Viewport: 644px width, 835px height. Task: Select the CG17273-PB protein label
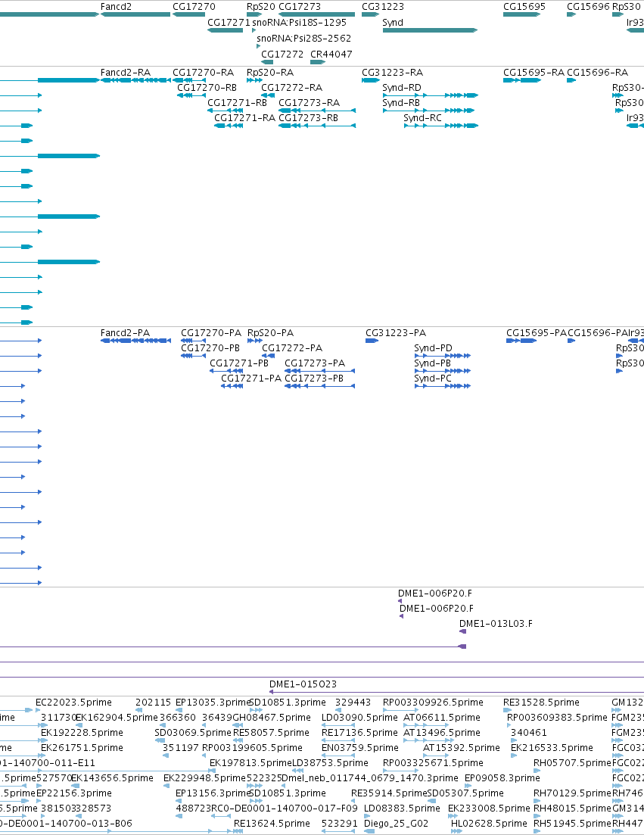(x=314, y=379)
